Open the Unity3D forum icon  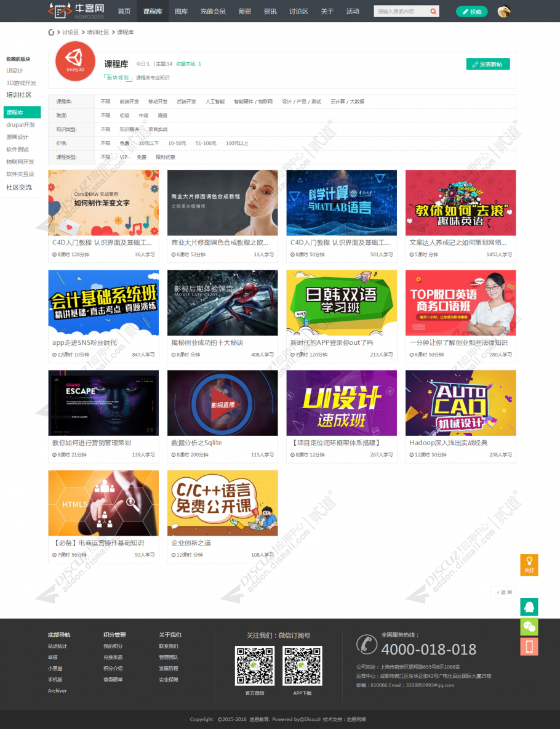pyautogui.click(x=75, y=61)
